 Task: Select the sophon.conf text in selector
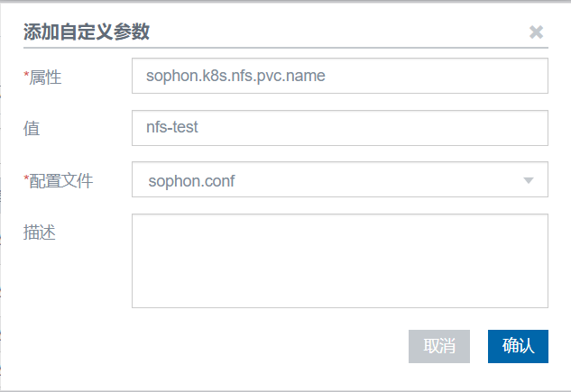point(190,181)
